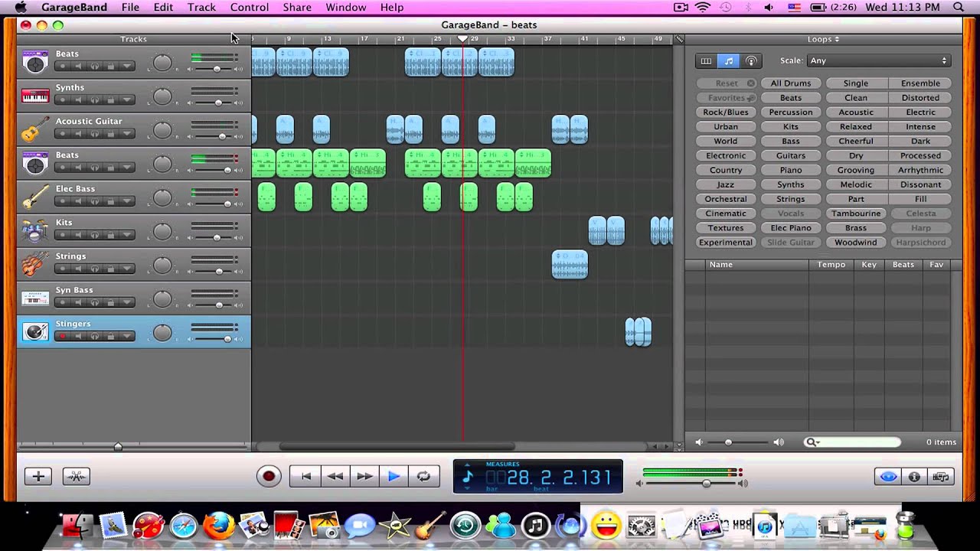This screenshot has width=980, height=551.
Task: Expand automation arrow on Stingers track
Action: [126, 336]
